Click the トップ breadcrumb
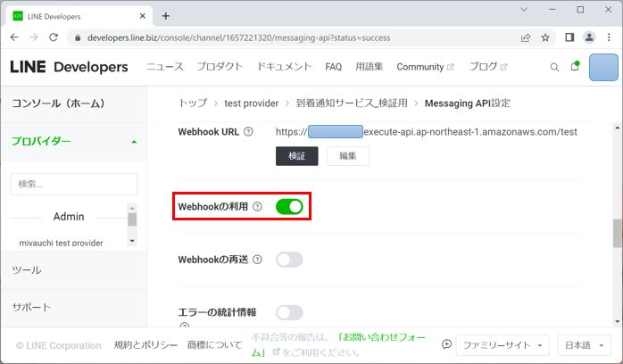623x364 pixels. tap(193, 103)
